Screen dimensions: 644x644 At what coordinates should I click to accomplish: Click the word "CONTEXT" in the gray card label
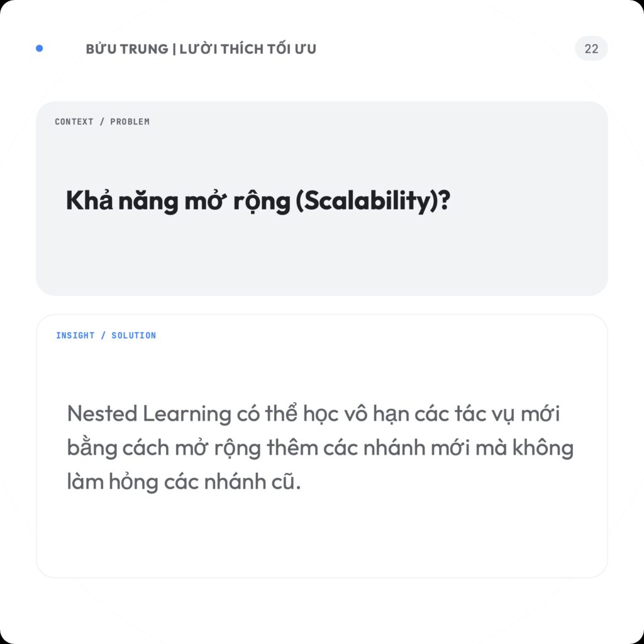(74, 121)
